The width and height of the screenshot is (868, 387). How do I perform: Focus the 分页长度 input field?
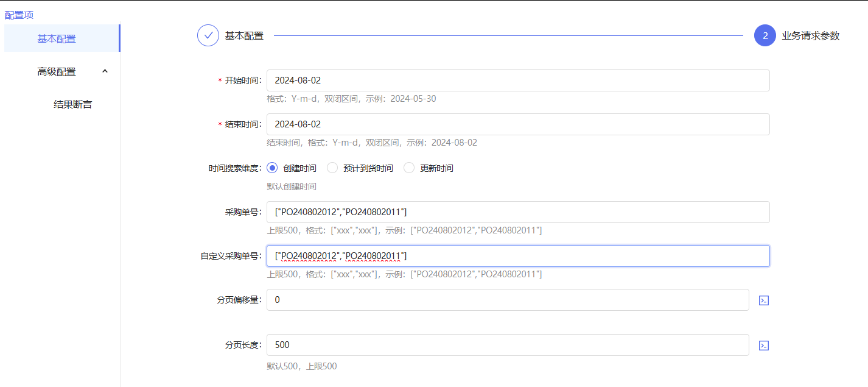[507, 345]
